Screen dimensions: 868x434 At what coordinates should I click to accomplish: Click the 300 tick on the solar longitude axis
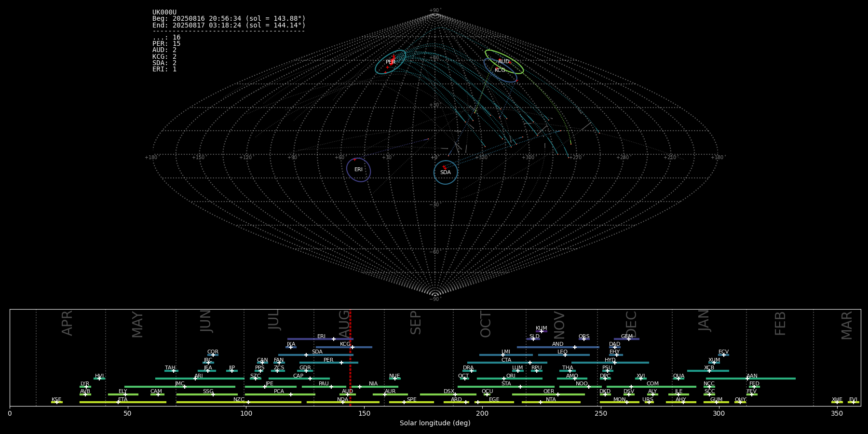coord(719,413)
